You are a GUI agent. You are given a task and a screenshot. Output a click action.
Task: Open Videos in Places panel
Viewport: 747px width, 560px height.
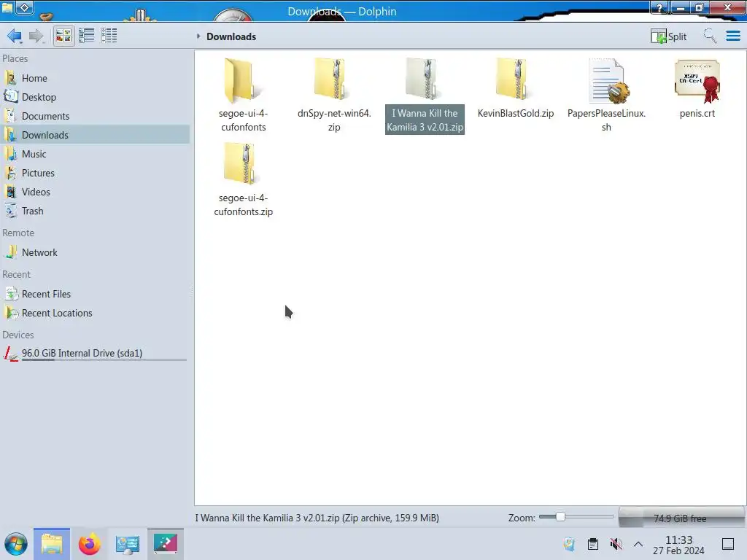pyautogui.click(x=96, y=192)
